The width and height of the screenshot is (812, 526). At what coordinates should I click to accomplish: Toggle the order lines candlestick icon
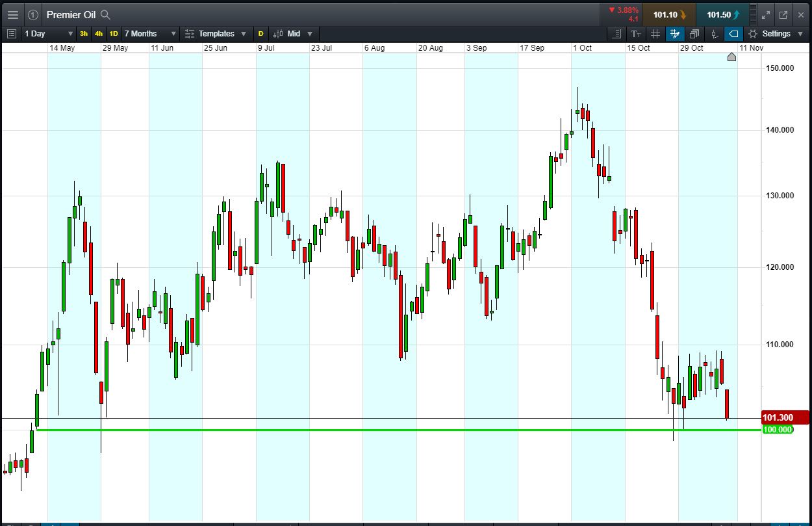714,33
